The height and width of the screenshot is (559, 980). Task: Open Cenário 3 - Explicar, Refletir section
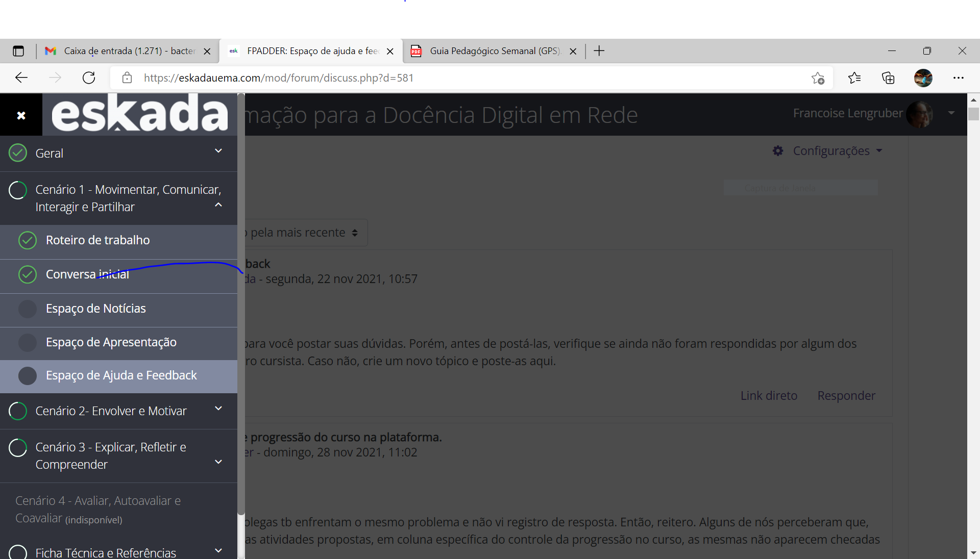[x=111, y=456]
